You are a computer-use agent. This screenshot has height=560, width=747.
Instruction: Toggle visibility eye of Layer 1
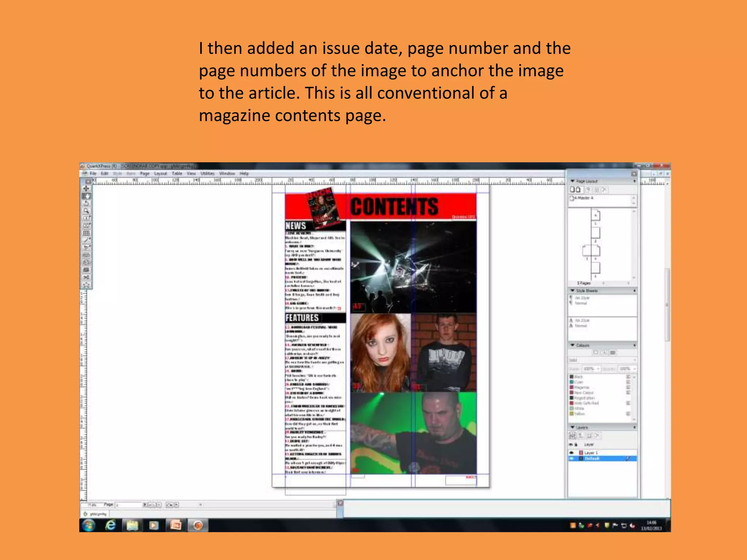tap(572, 453)
